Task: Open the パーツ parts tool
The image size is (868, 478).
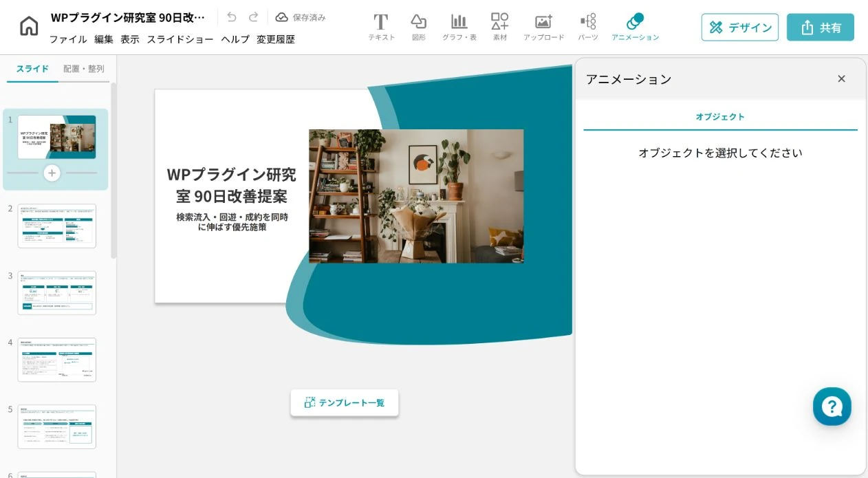Action: pyautogui.click(x=588, y=28)
